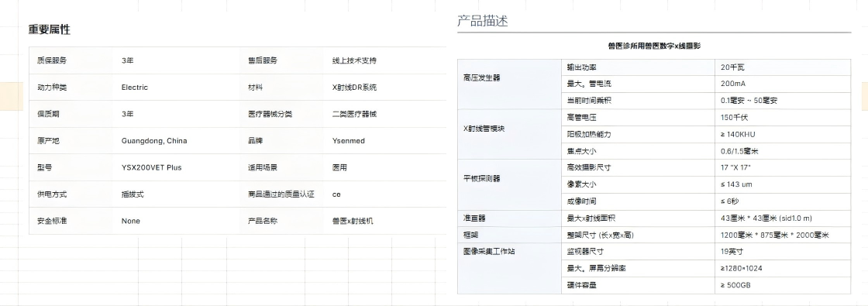The image size is (868, 306).
Task: Click the Ysenmed brand value
Action: [x=348, y=140]
